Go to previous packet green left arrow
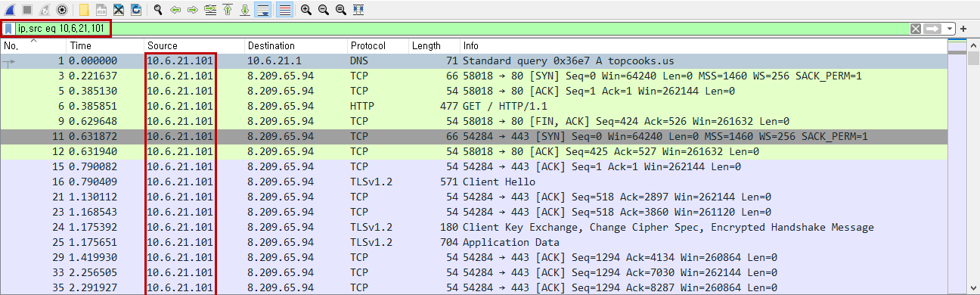This screenshot has height=295, width=980. click(x=175, y=10)
